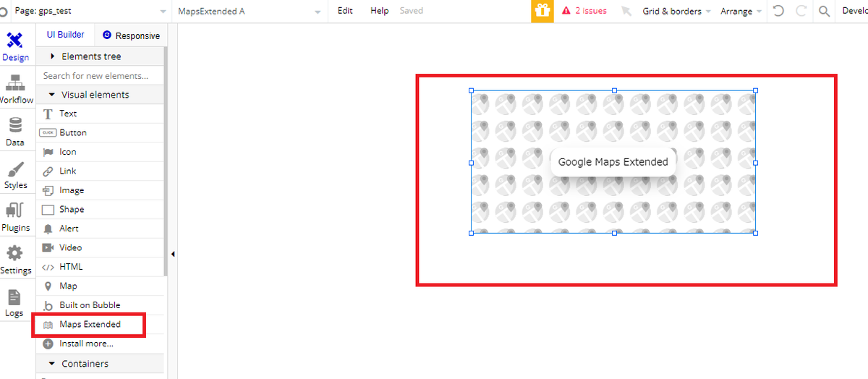The image size is (868, 379).
Task: Open the Development version menu at top right
Action: coord(854,11)
